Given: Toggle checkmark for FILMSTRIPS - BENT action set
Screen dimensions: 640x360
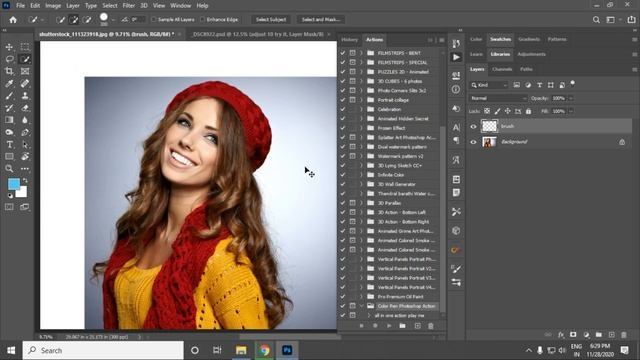Looking at the screenshot, I should (x=343, y=53).
